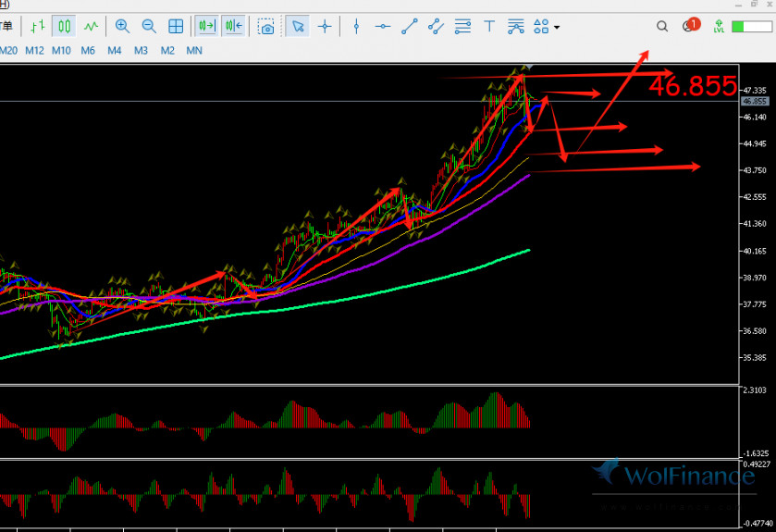Pick the vertical line drawing tool

(357, 27)
